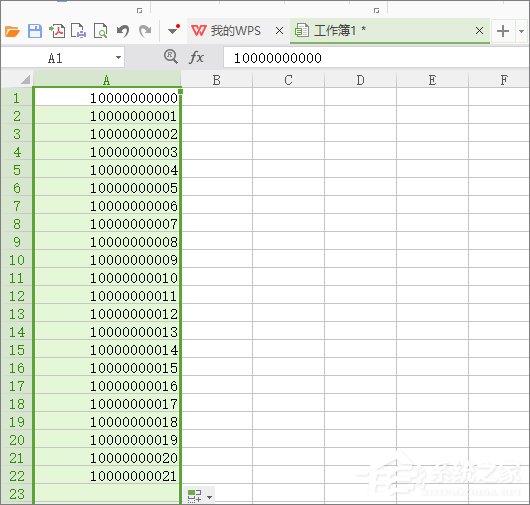Select all cells using corner triangle
The image size is (530, 505).
tap(25, 80)
